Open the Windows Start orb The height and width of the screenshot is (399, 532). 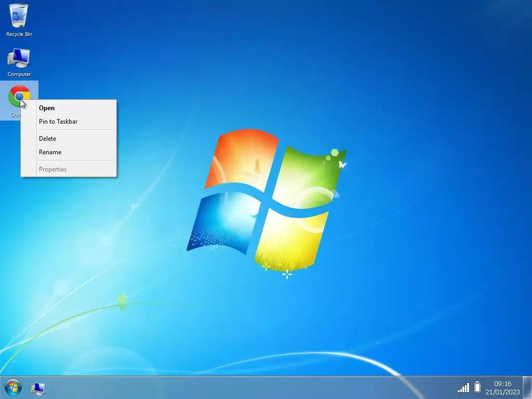tap(13, 388)
